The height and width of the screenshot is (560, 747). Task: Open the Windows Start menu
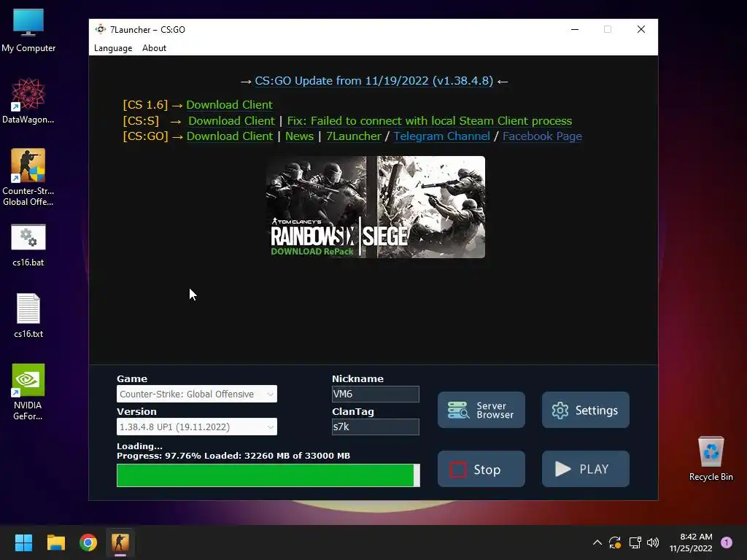[23, 542]
